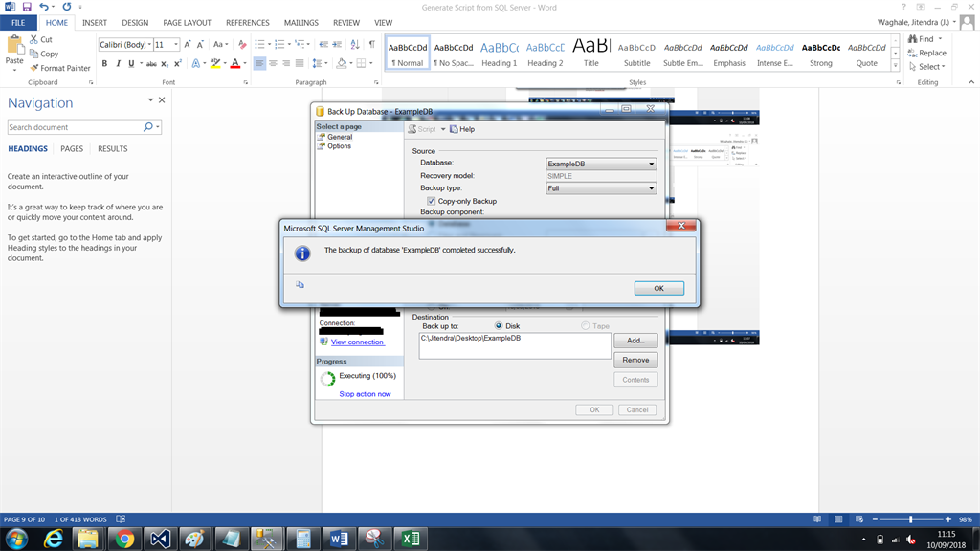Toggle the Copy-only Backup checkbox
Image resolution: width=980 pixels, height=551 pixels.
431,201
